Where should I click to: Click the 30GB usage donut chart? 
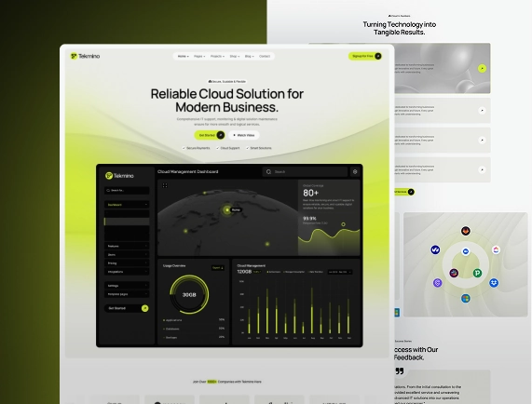(189, 294)
